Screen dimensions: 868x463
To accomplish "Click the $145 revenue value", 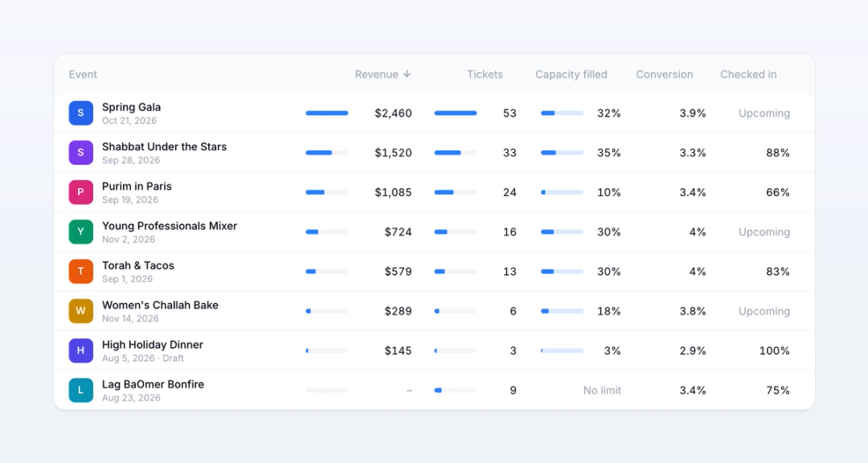I will tap(398, 350).
